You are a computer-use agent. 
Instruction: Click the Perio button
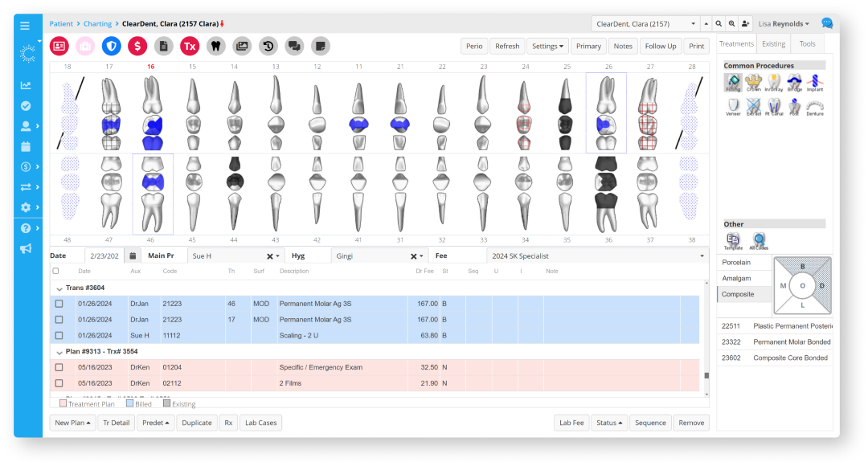(474, 46)
